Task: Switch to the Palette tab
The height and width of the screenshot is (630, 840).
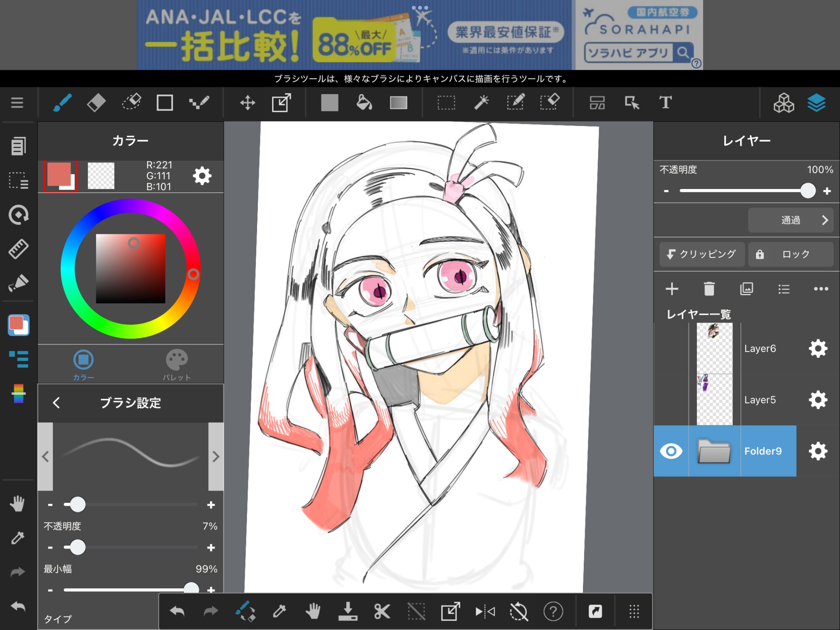Action: click(x=177, y=365)
